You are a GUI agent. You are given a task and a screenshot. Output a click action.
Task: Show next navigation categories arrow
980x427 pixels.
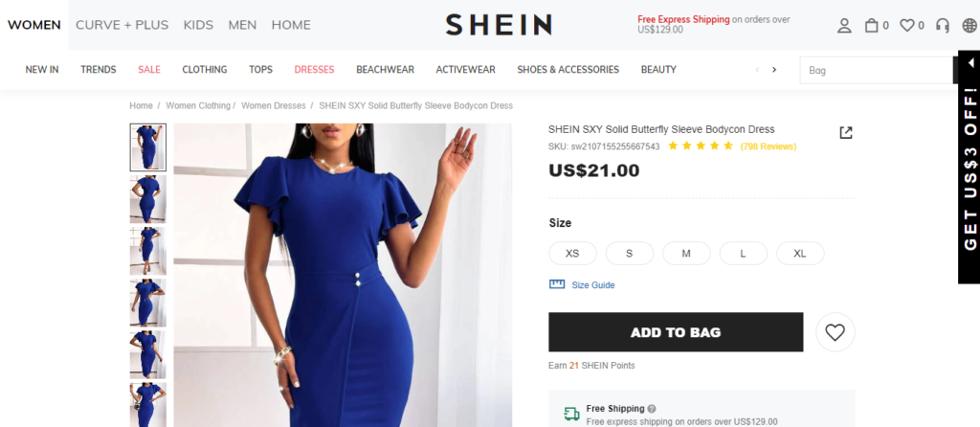coord(774,69)
